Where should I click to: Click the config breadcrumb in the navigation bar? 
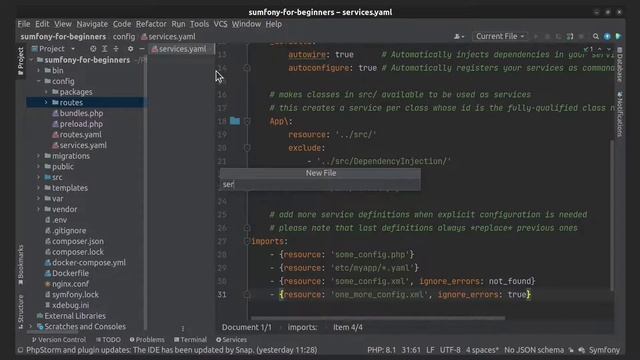pos(124,36)
